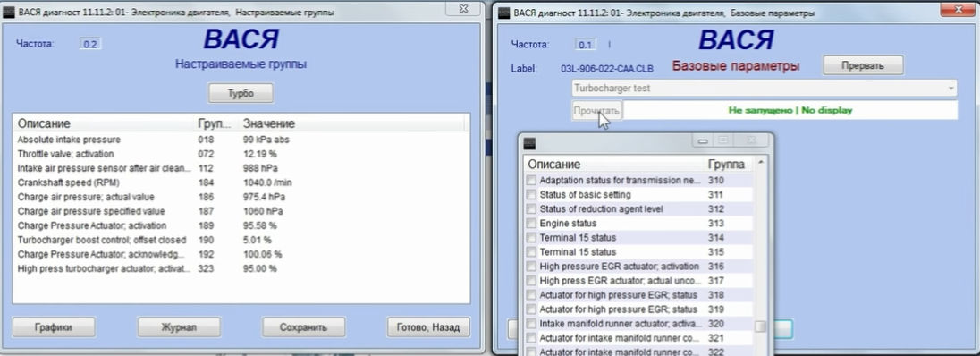980x356 pixels.
Task: Click the Журнал log button
Action: (x=179, y=326)
